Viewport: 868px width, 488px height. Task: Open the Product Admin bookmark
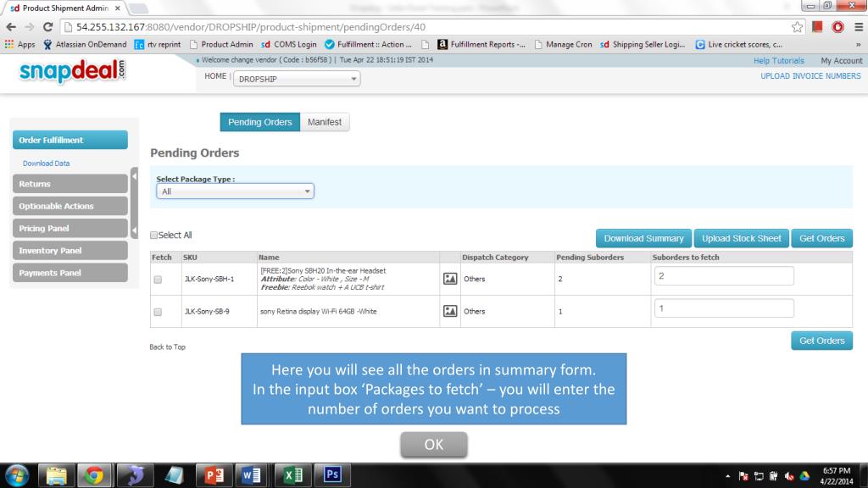pyautogui.click(x=221, y=44)
